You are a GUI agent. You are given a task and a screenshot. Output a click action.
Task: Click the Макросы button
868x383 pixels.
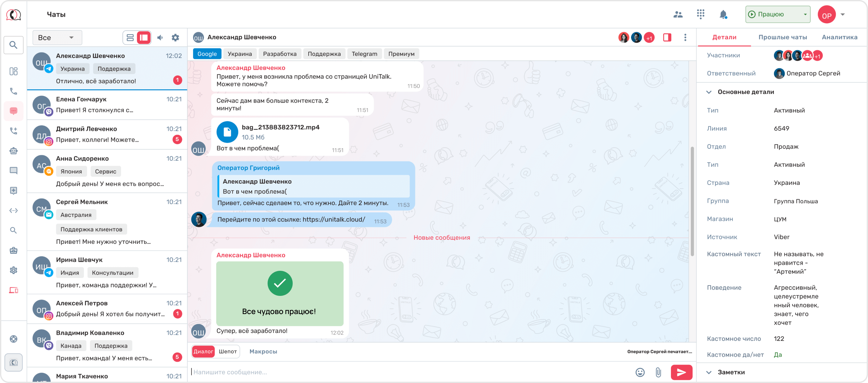coord(263,351)
